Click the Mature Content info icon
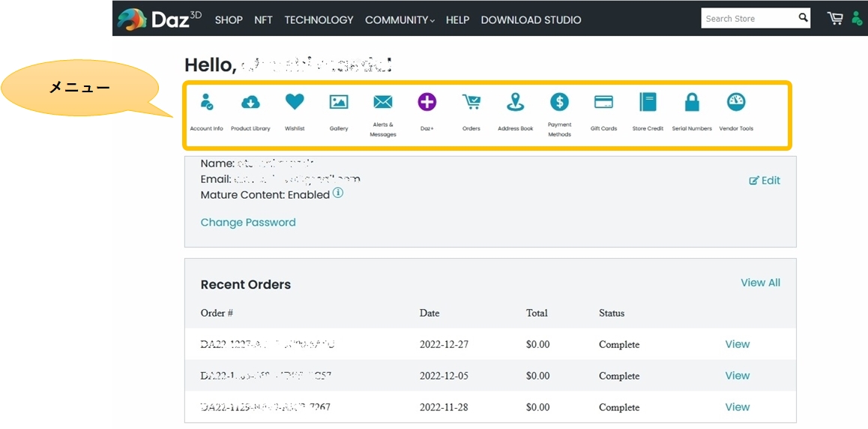The height and width of the screenshot is (429, 868). (338, 193)
